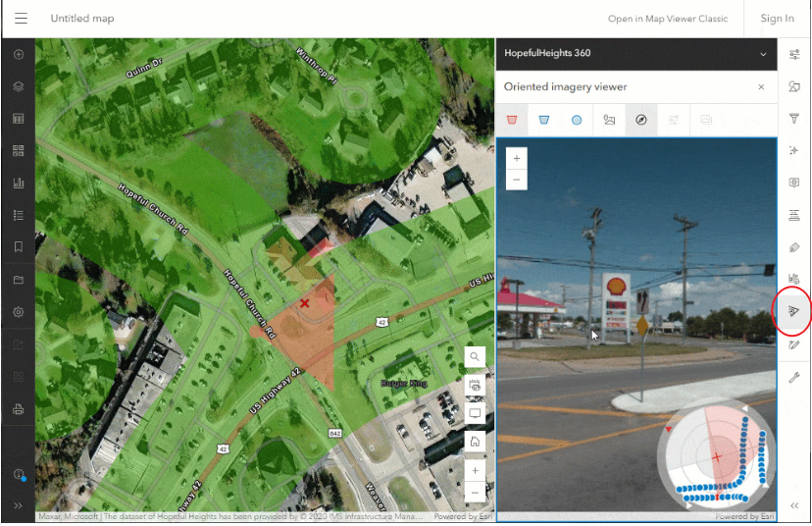Open the Bookmarks icon
The image size is (812, 526).
point(19,247)
